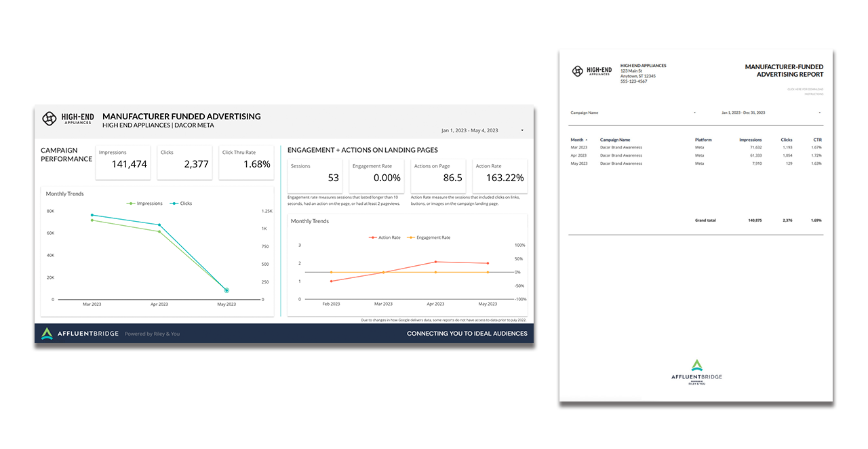Sort the table by CTR column header
The height and width of the screenshot is (449, 868).
816,140
